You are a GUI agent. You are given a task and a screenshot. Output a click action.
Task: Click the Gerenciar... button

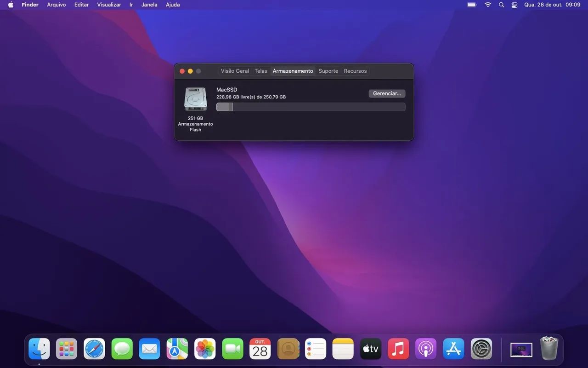point(387,93)
